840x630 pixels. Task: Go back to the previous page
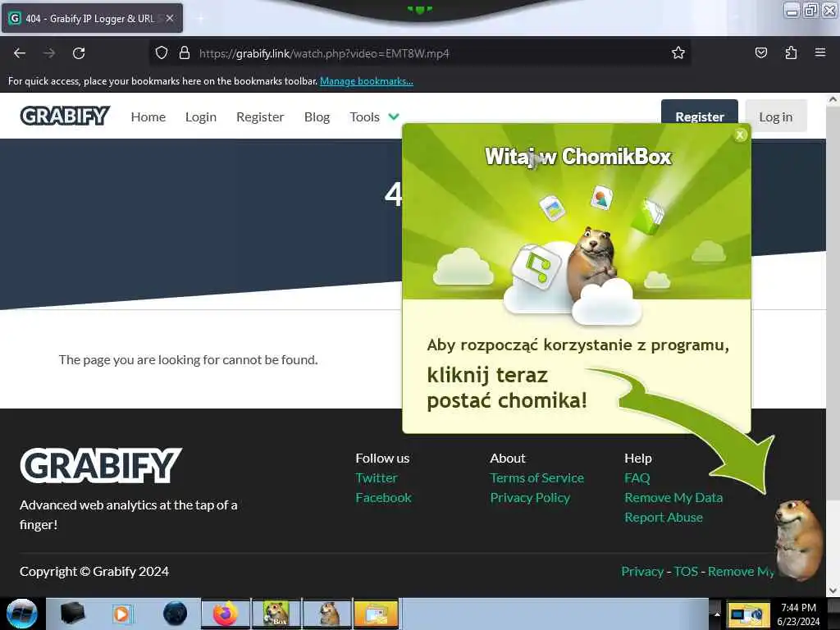click(x=20, y=53)
